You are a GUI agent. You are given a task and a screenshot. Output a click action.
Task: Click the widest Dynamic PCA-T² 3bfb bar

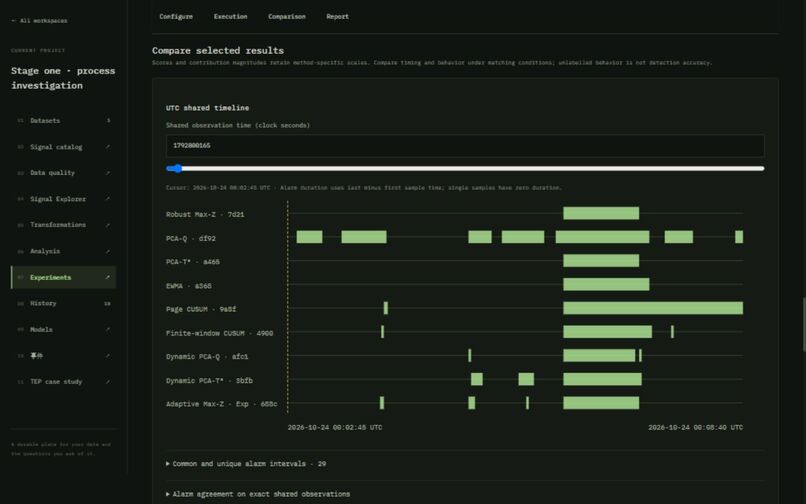coord(602,379)
